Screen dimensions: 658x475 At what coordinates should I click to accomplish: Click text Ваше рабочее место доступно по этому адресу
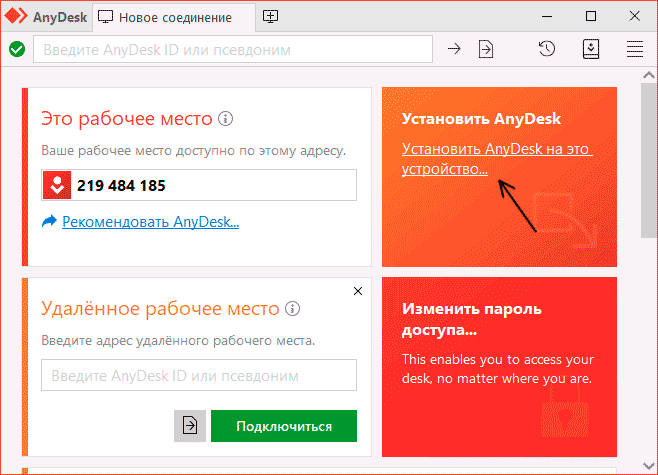(193, 151)
